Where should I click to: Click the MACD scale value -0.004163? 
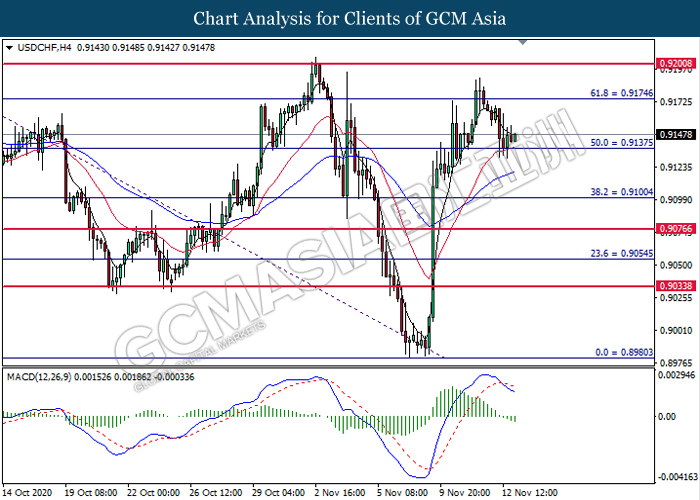point(676,477)
